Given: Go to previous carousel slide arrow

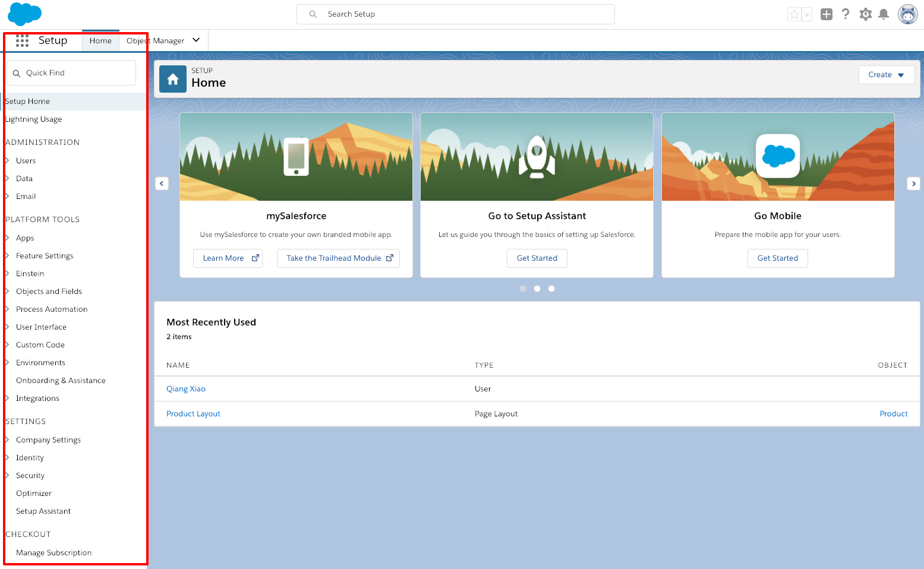Looking at the screenshot, I should 162,184.
